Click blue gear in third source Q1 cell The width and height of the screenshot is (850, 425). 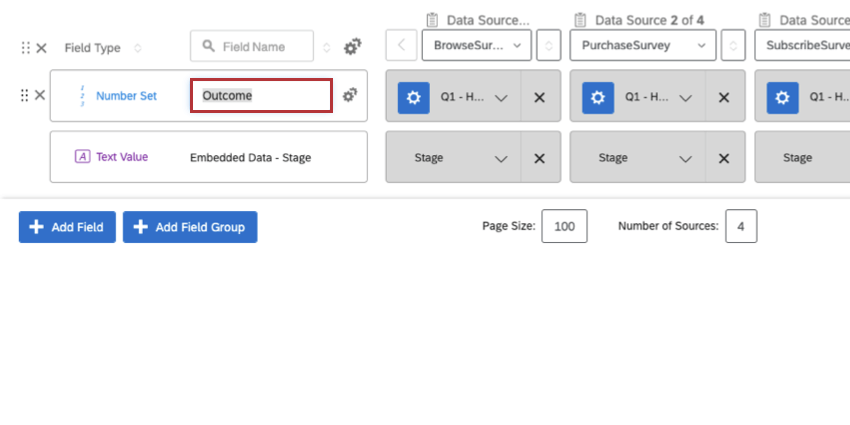(x=782, y=97)
